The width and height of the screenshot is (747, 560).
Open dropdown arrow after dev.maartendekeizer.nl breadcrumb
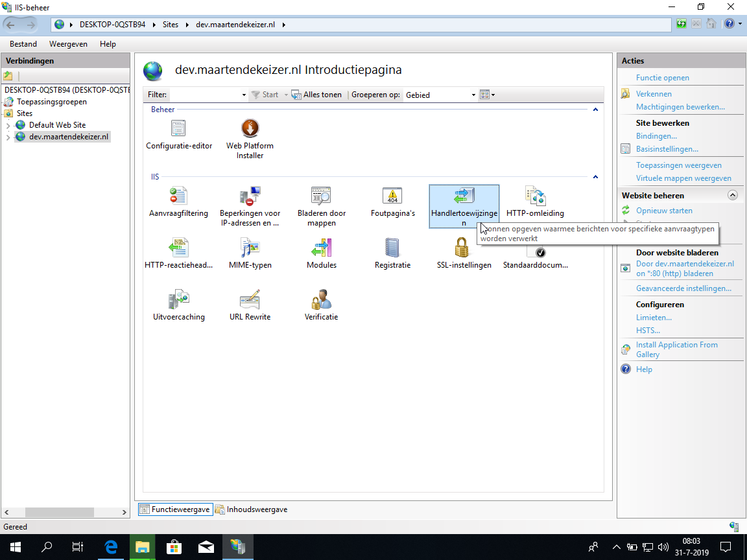coord(283,25)
